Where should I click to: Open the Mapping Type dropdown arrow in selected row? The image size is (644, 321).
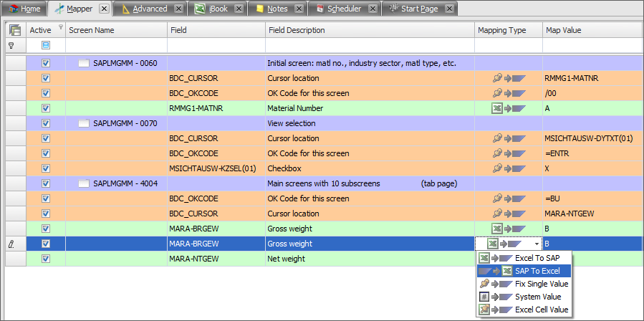[537, 244]
